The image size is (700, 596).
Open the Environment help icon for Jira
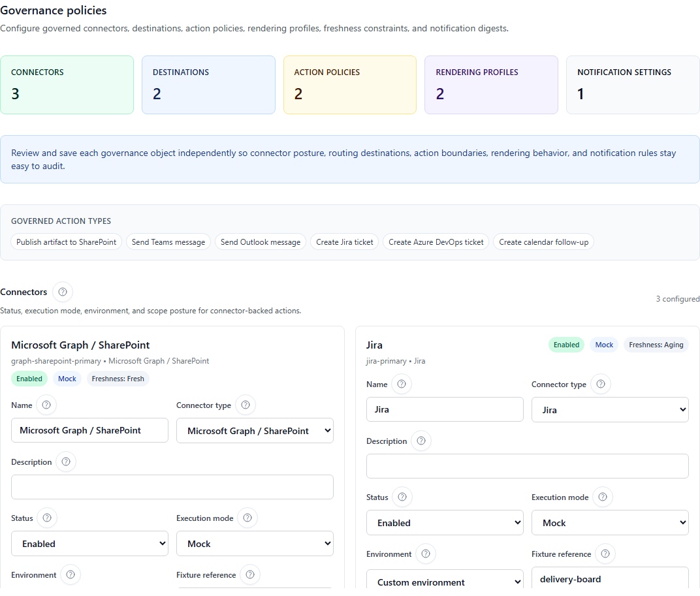[x=425, y=554]
